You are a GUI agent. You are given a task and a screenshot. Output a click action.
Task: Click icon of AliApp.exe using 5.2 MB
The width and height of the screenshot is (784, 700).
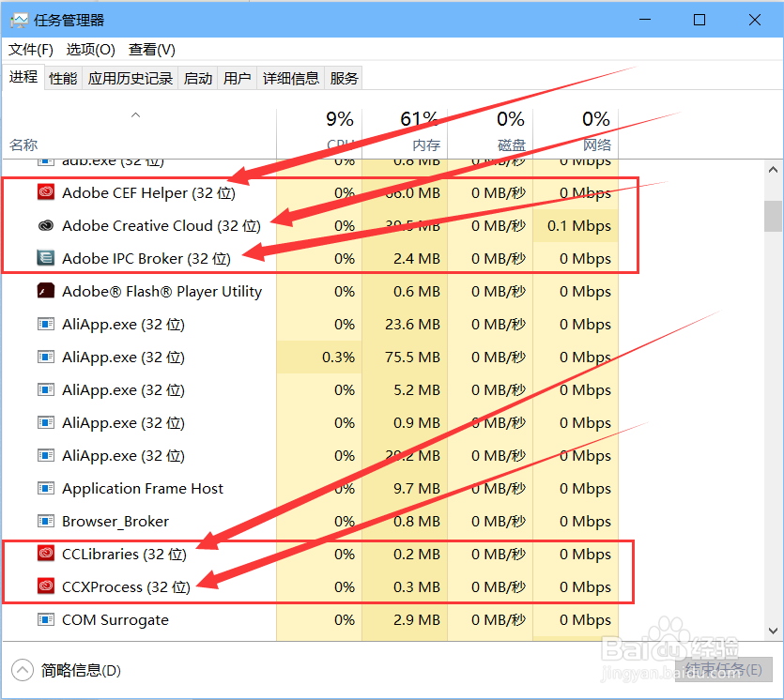pyautogui.click(x=46, y=389)
